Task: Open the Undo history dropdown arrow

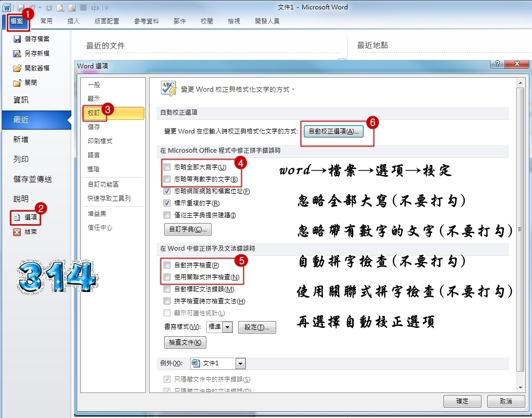Action: [x=40, y=7]
